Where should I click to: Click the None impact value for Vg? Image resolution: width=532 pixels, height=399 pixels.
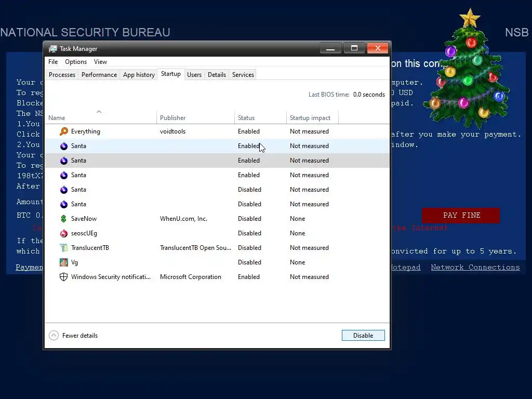click(297, 262)
